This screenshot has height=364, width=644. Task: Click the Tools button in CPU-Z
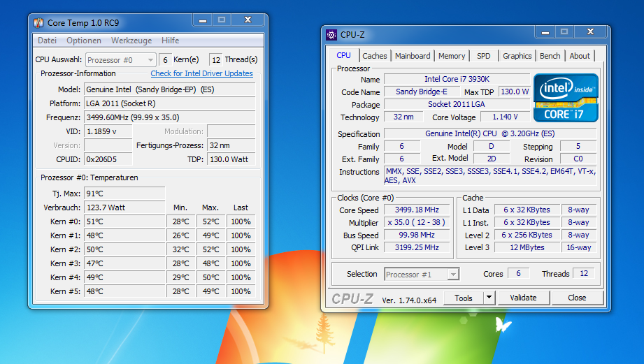pyautogui.click(x=464, y=298)
